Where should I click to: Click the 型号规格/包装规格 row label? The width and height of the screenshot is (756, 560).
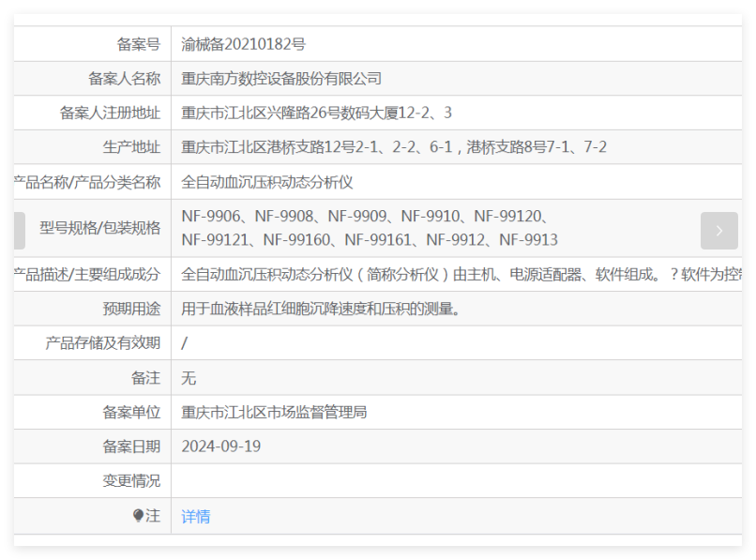tap(99, 228)
